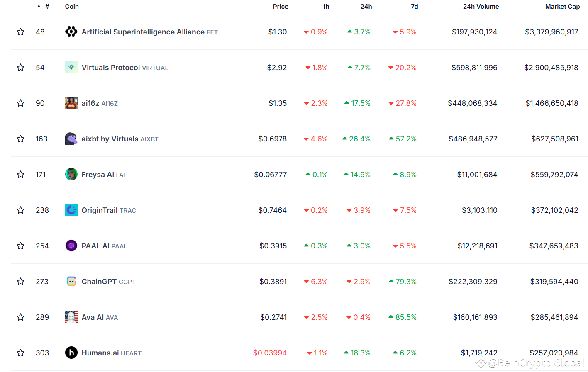Open the Virtuals Protocol coin page link
The image size is (588, 372).
[110, 67]
